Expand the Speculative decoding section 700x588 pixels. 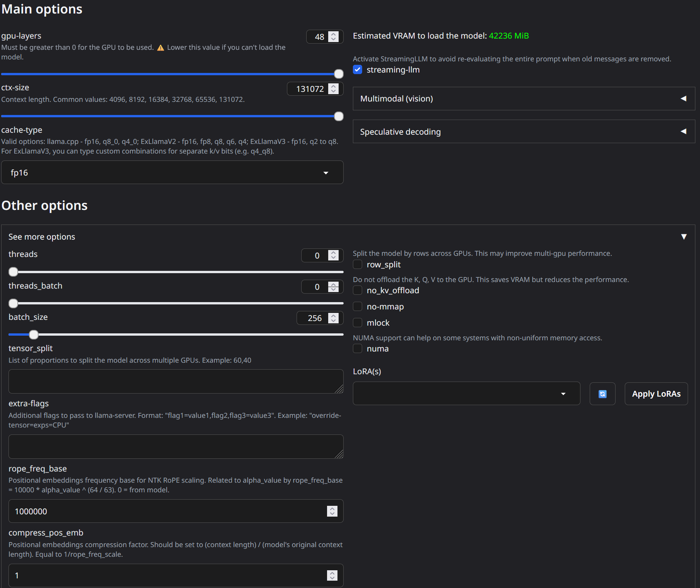[x=524, y=132]
